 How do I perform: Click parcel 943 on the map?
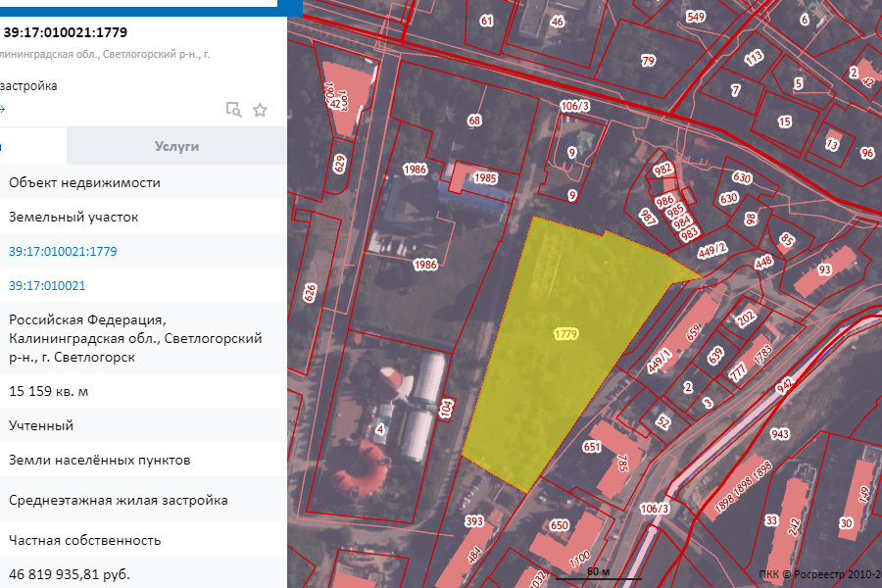click(x=780, y=433)
